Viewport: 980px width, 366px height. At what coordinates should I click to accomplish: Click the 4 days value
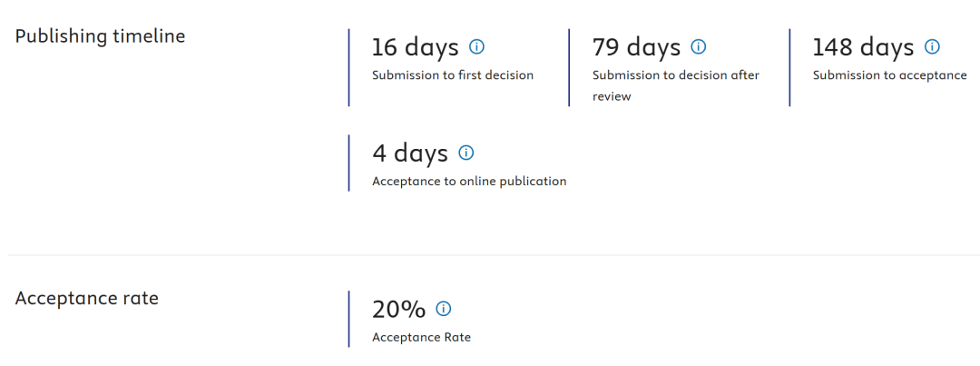[x=410, y=153]
